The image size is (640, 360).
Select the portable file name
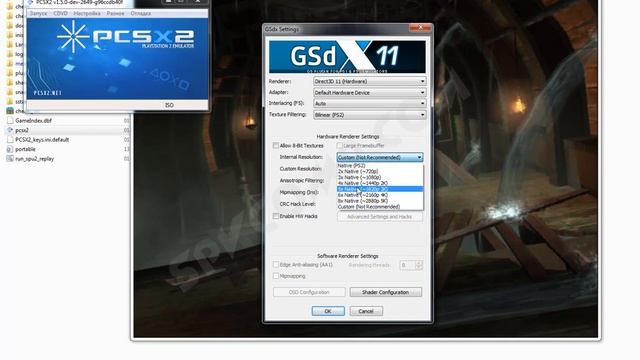pyautogui.click(x=25, y=149)
